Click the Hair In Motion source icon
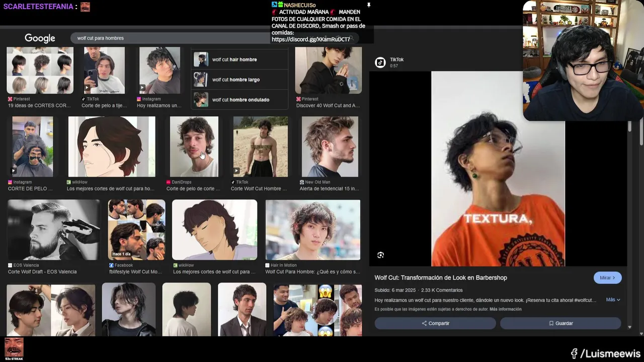Viewport: 644px width, 362px height. [268, 265]
